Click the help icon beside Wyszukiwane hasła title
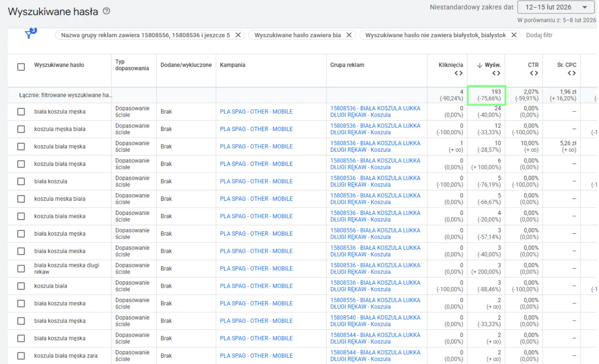 pyautogui.click(x=107, y=11)
